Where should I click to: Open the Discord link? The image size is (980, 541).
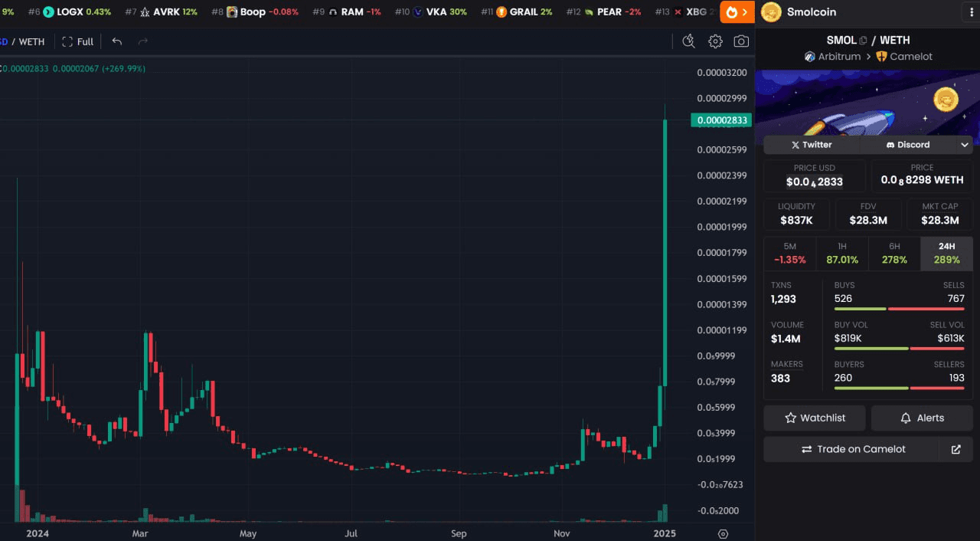[908, 144]
